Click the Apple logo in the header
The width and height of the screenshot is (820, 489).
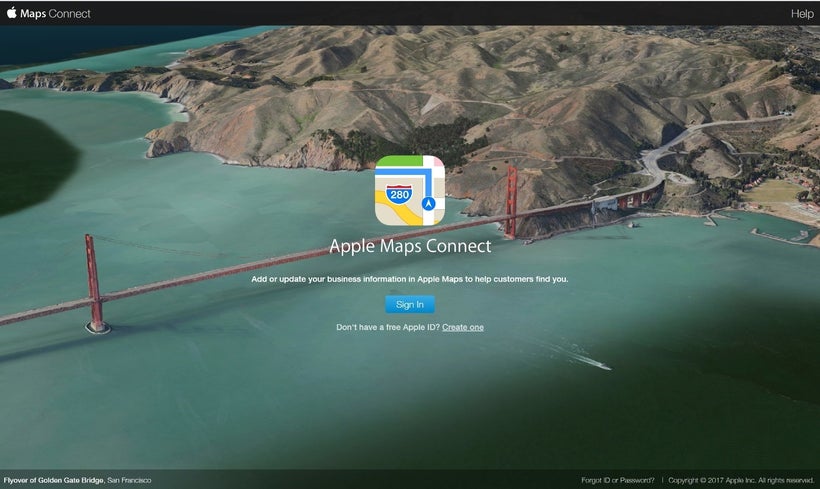coord(12,13)
